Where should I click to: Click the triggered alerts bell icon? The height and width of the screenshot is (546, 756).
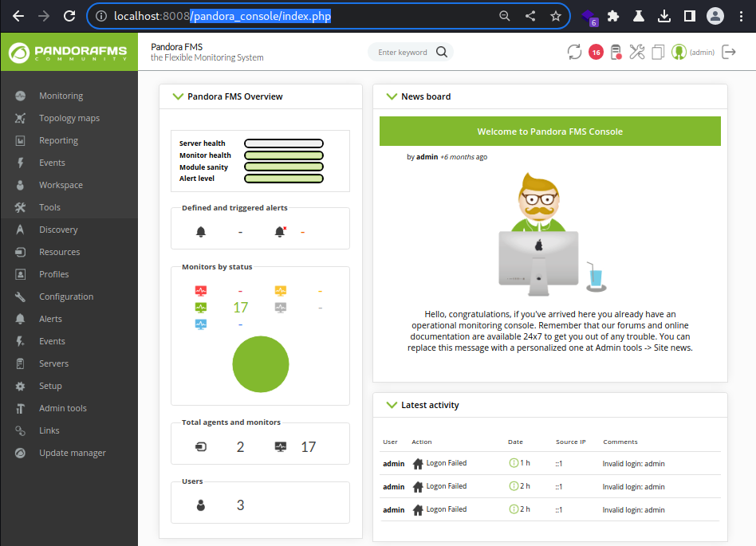click(x=280, y=232)
